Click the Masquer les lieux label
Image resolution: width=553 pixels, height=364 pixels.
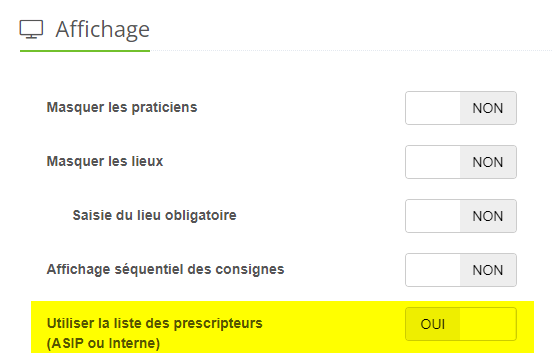pos(105,162)
